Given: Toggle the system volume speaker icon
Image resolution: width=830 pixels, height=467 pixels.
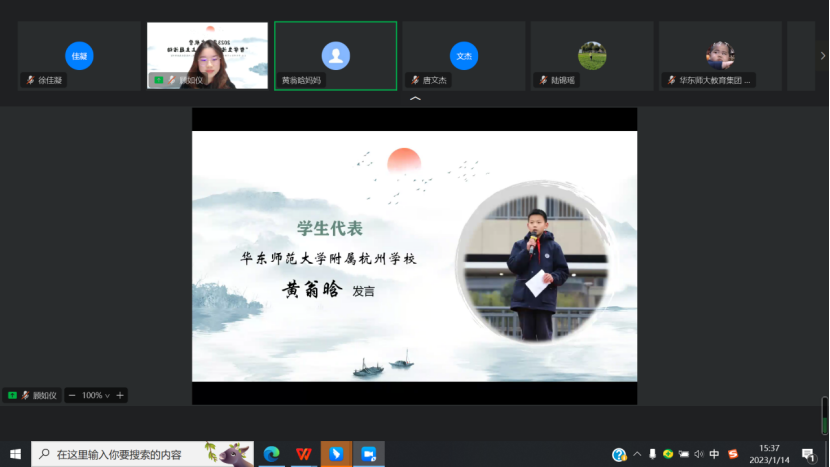Looking at the screenshot, I should click(x=699, y=454).
